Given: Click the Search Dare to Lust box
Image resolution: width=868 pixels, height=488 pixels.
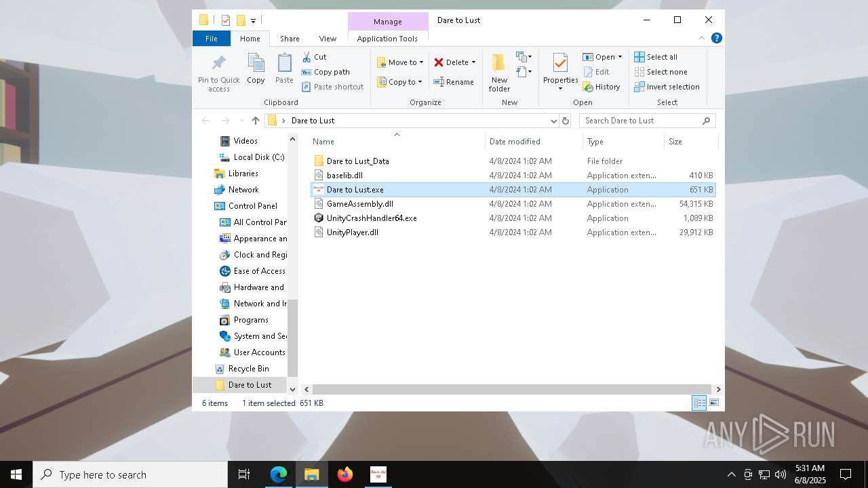Looking at the screenshot, I should pos(647,121).
